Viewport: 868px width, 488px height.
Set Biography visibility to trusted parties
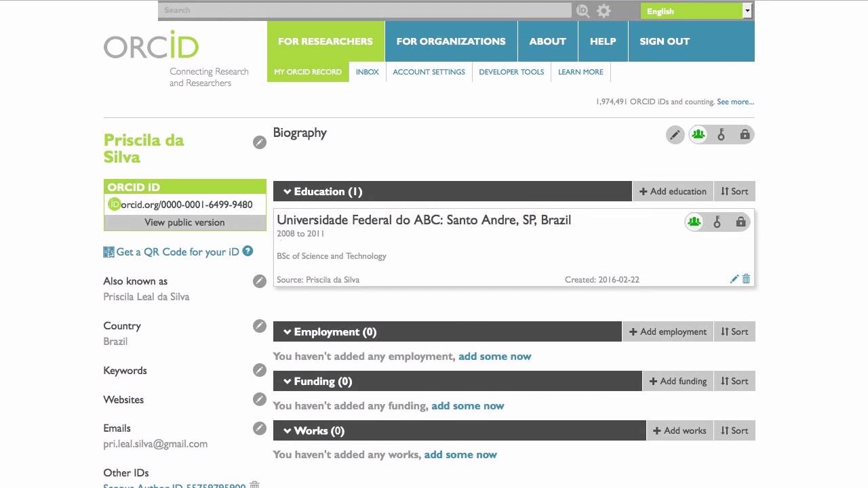(x=722, y=135)
